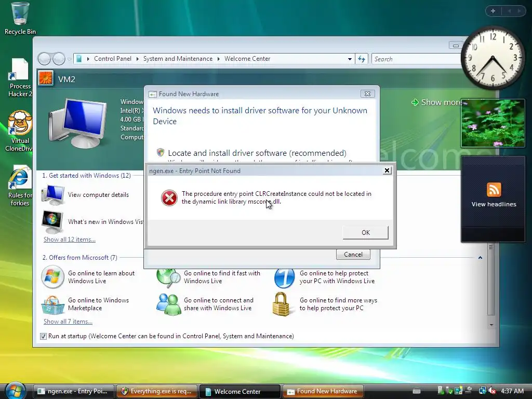Choose Locate and install driver software (recommended)
This screenshot has height=399, width=532.
pos(257,153)
